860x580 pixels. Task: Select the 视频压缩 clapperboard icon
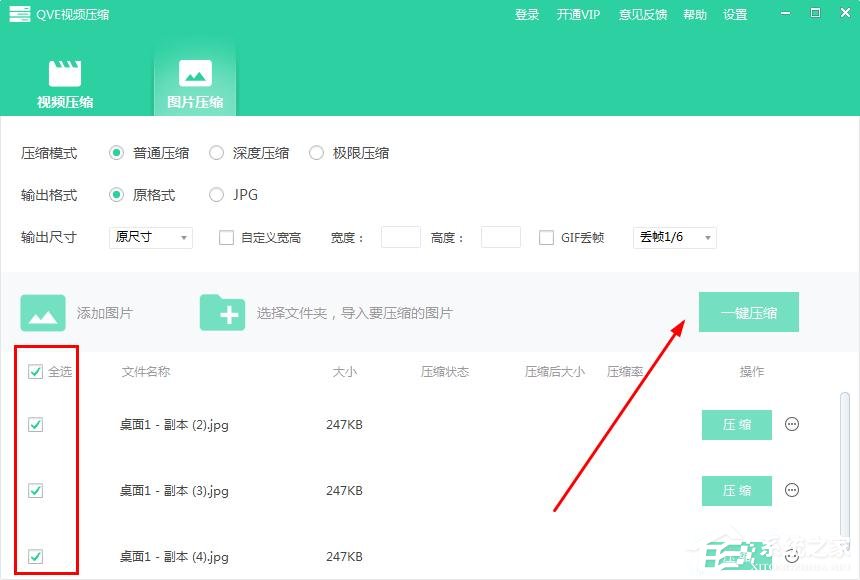pyautogui.click(x=66, y=70)
